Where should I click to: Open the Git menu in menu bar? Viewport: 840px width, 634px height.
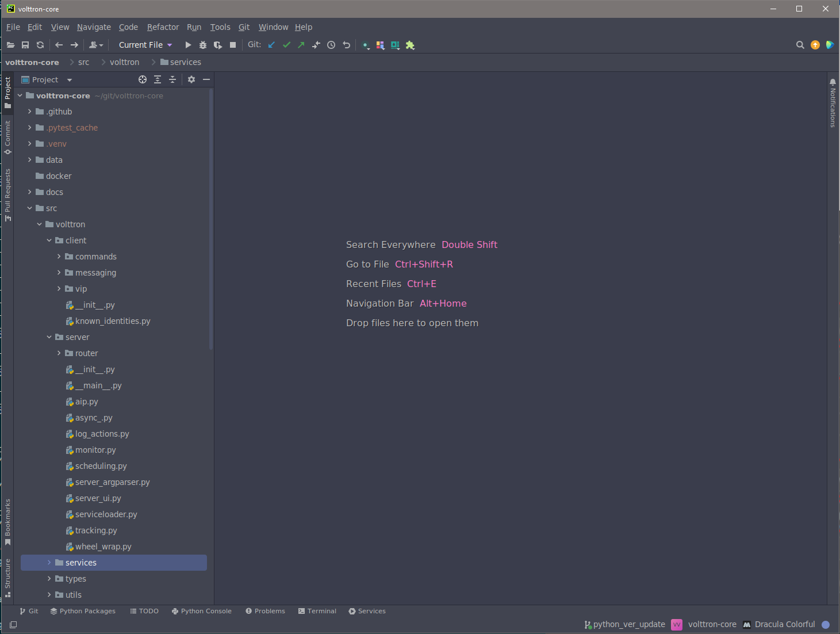[x=244, y=27]
